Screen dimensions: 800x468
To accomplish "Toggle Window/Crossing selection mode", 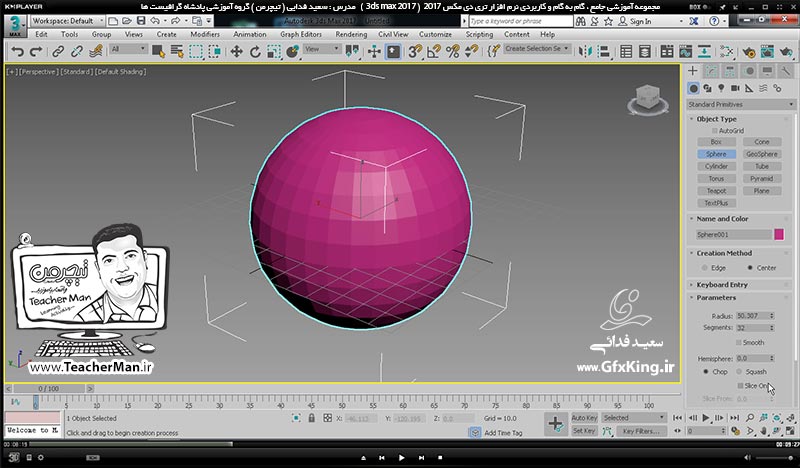I will point(215,52).
